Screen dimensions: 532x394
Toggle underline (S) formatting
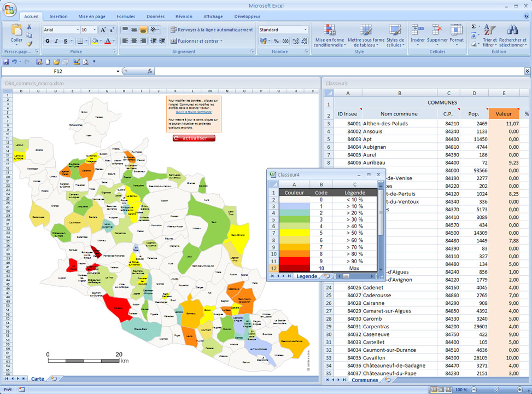pyautogui.click(x=66, y=41)
